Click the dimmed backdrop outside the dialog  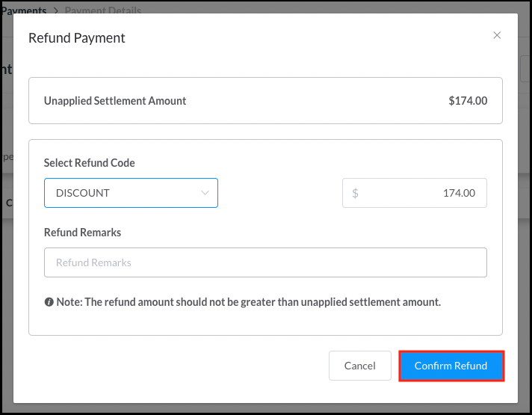pyautogui.click(x=6, y=299)
